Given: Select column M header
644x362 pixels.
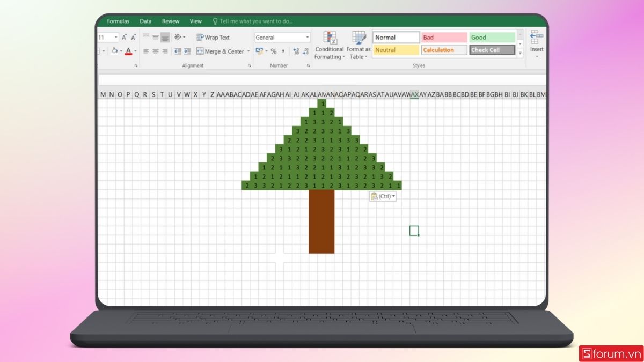Looking at the screenshot, I should [x=103, y=94].
